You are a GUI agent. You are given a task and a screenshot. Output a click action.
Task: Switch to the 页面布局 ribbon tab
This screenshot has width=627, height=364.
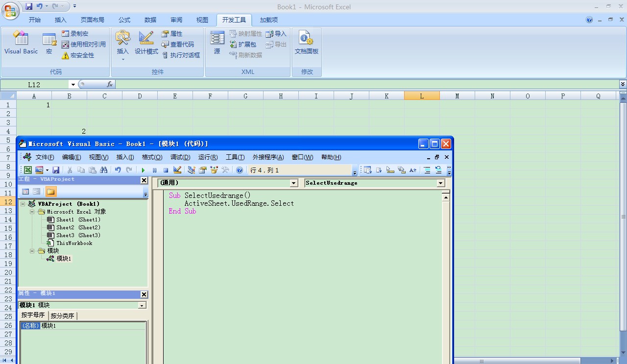93,20
